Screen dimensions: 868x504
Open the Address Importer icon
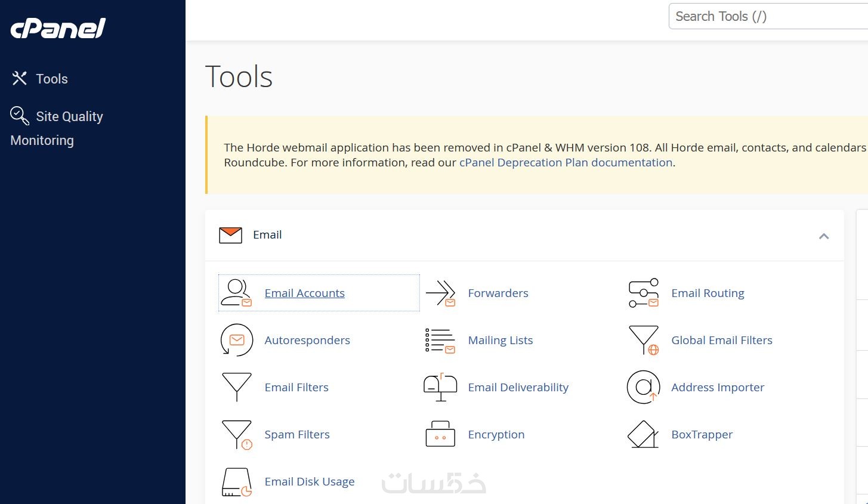pos(643,387)
